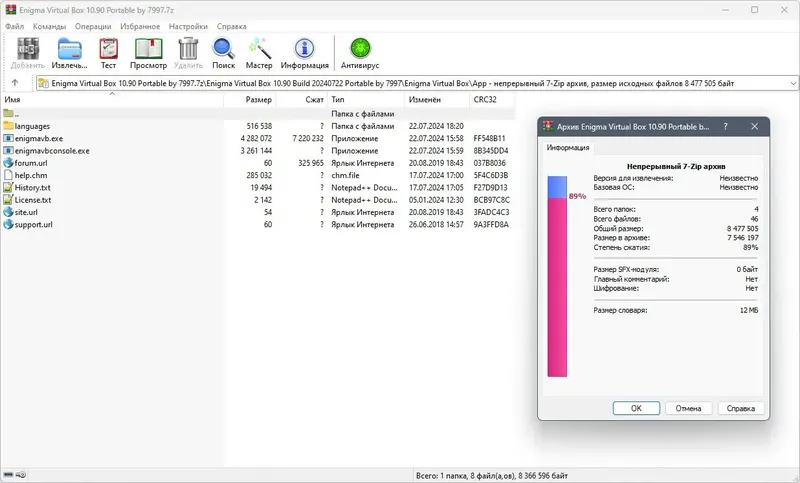Viewport: 800px width, 483px height.
Task: Select the support.url globe icon
Action: pos(8,224)
